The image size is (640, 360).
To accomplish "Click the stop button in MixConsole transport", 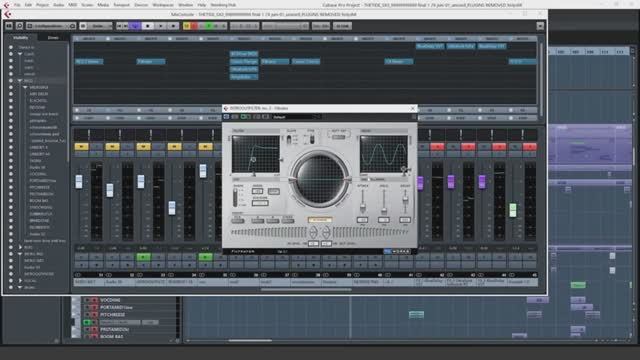I will (x=148, y=26).
